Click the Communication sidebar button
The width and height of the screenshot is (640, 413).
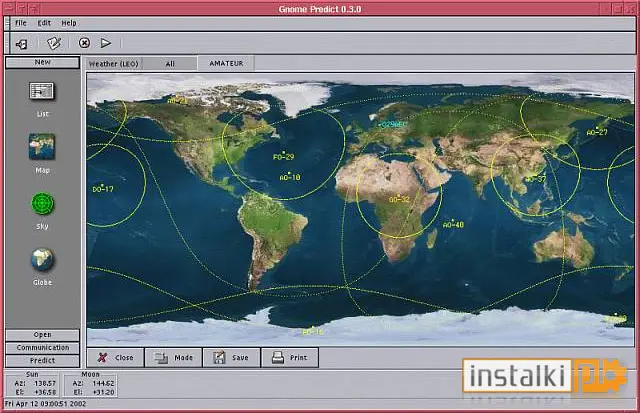(42, 348)
